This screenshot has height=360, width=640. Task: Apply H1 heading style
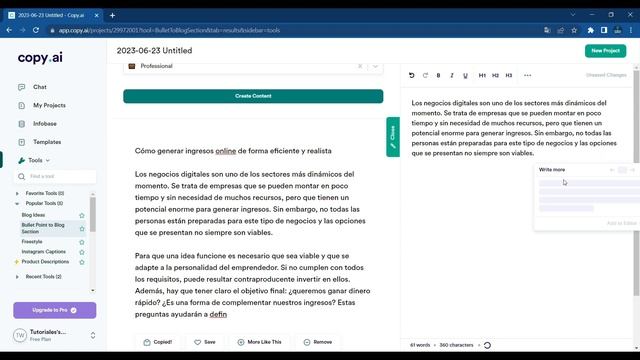pos(482,76)
